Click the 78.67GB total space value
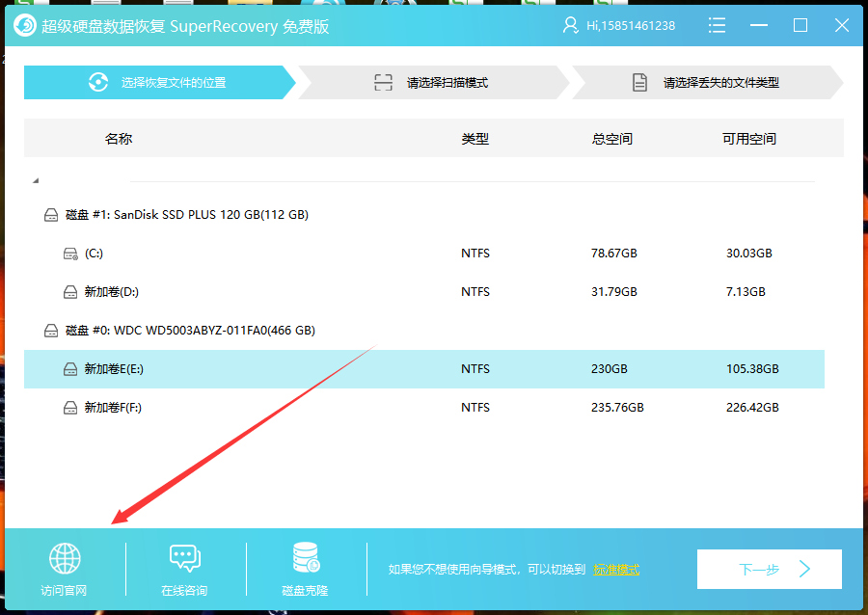The width and height of the screenshot is (868, 615). pyautogui.click(x=614, y=254)
